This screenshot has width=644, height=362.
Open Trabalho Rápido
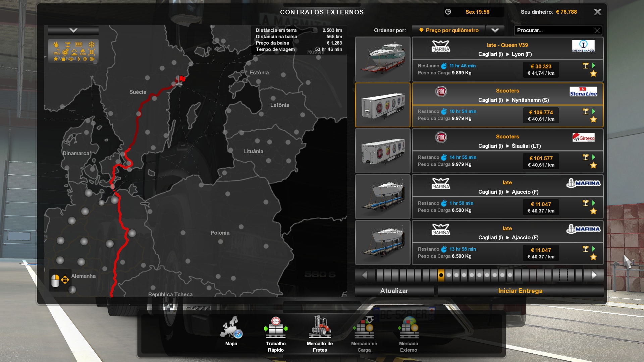click(x=276, y=334)
